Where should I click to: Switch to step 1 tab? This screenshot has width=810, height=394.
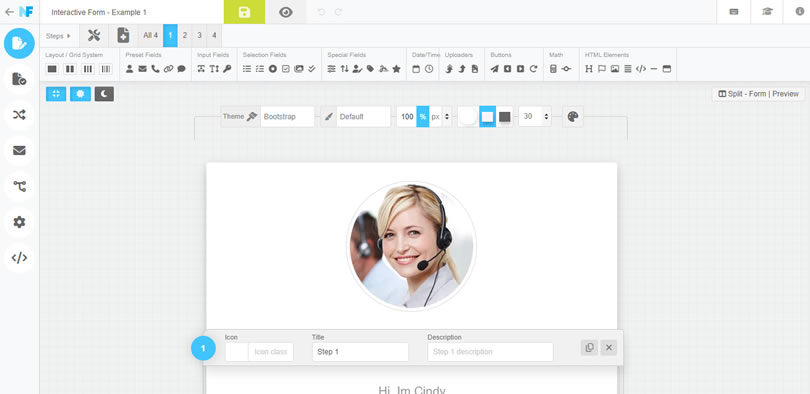point(170,36)
